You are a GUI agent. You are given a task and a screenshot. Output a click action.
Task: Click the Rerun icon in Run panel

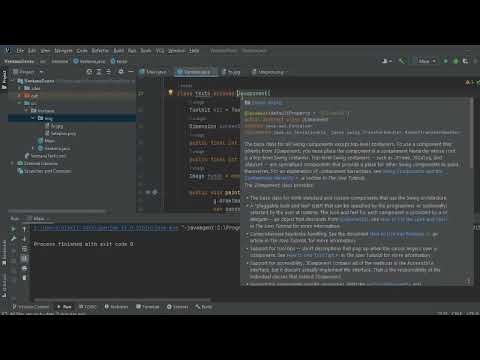click(x=13, y=229)
